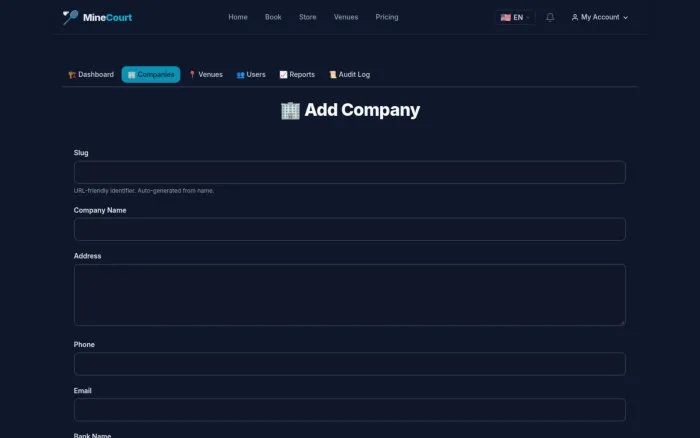Open Book in the top navigation
The height and width of the screenshot is (438, 700).
pyautogui.click(x=273, y=17)
